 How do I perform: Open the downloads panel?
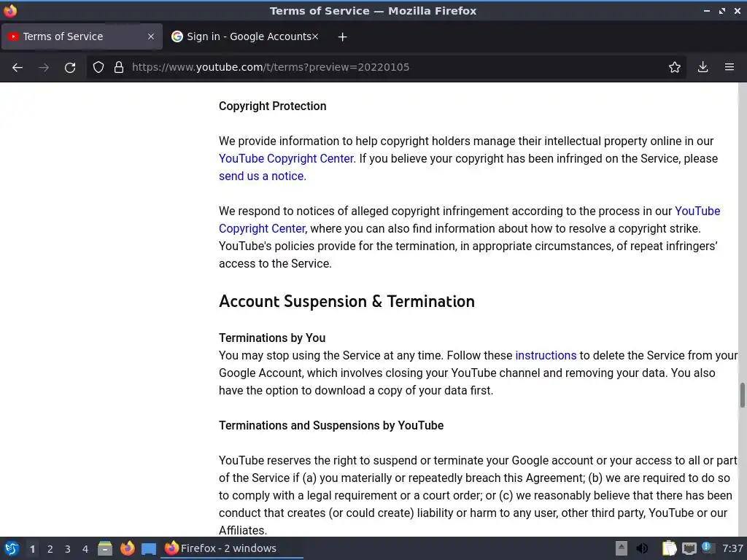click(703, 67)
